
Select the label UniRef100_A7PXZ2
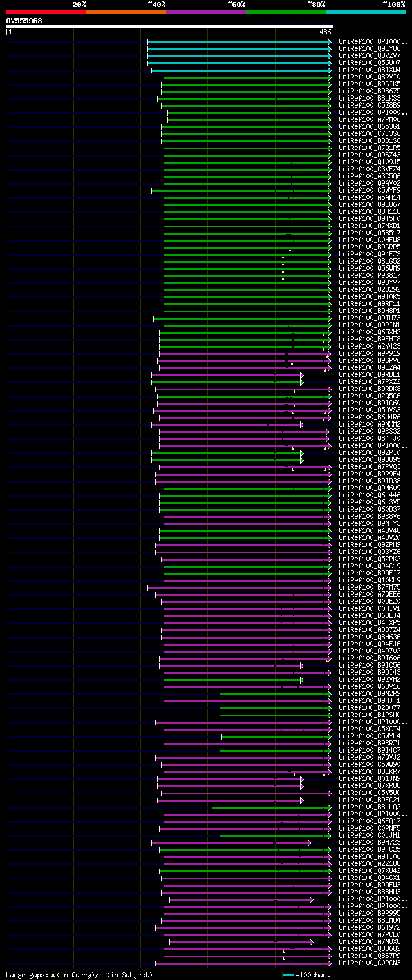pyautogui.click(x=370, y=381)
